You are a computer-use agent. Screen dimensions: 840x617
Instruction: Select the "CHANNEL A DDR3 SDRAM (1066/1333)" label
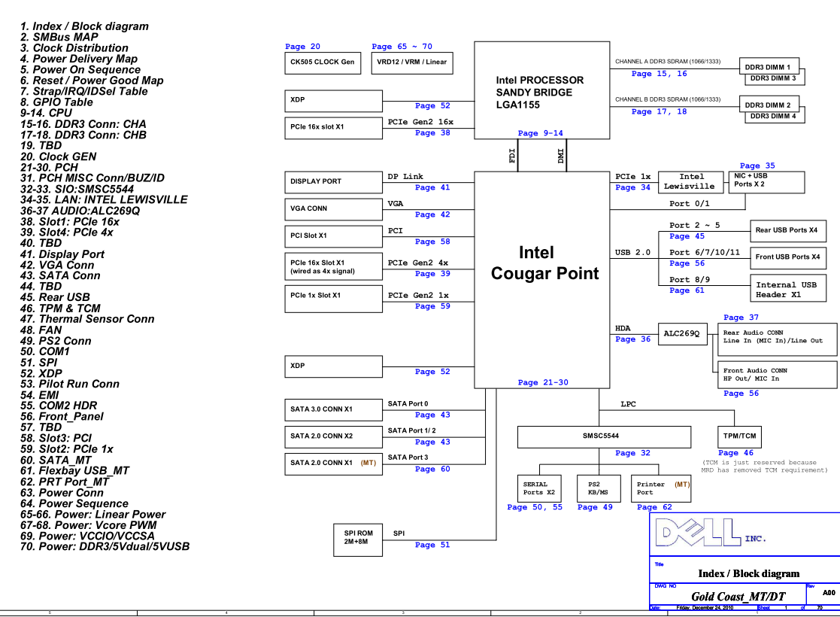[x=668, y=62]
